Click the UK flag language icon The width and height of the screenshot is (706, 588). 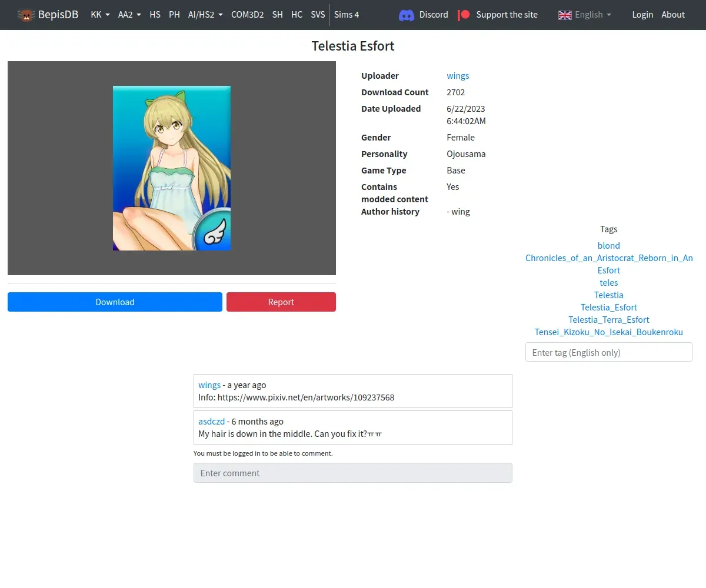tap(565, 15)
